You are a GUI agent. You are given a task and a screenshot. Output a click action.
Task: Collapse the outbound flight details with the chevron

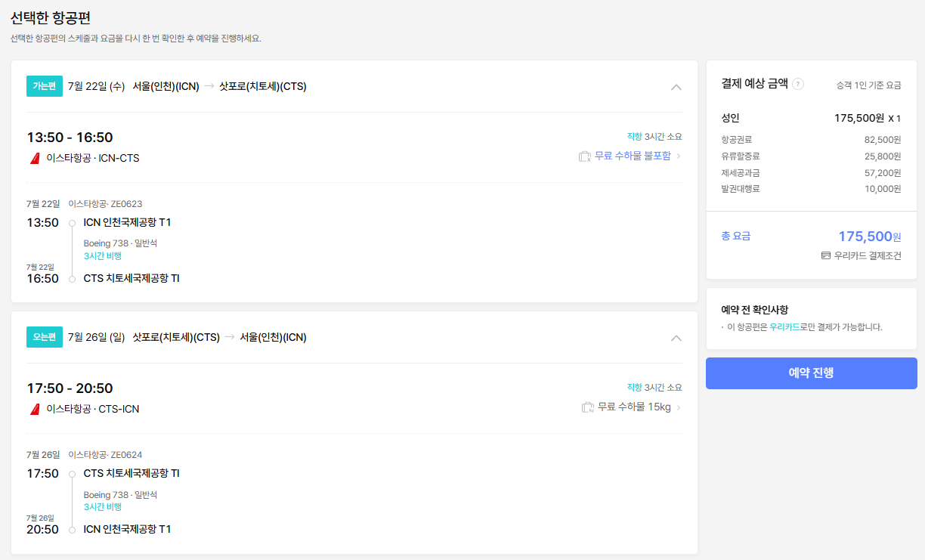click(676, 87)
